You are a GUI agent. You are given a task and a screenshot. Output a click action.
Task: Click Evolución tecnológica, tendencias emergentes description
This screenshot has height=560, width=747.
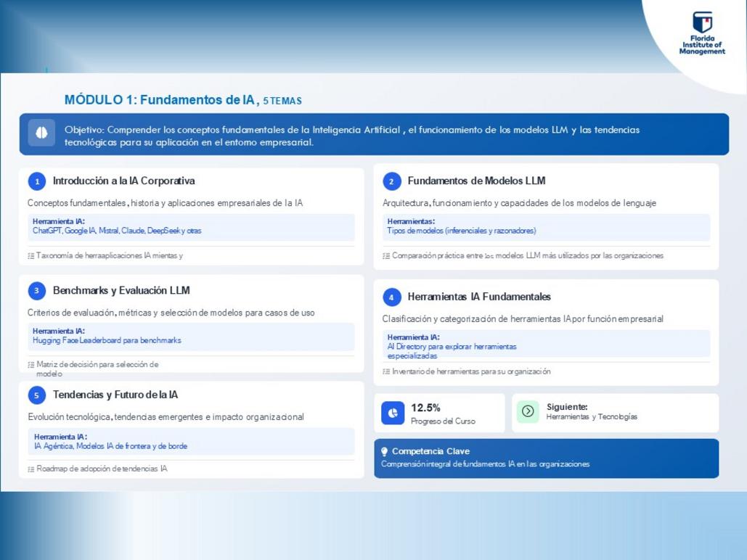click(x=166, y=417)
